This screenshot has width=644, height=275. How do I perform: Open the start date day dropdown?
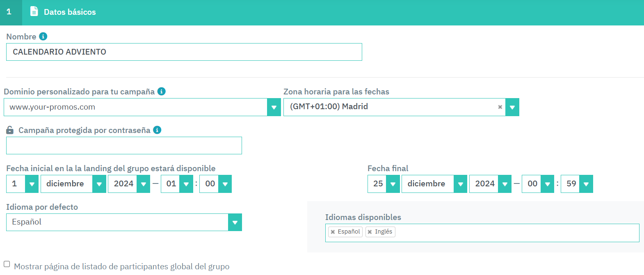point(32,184)
